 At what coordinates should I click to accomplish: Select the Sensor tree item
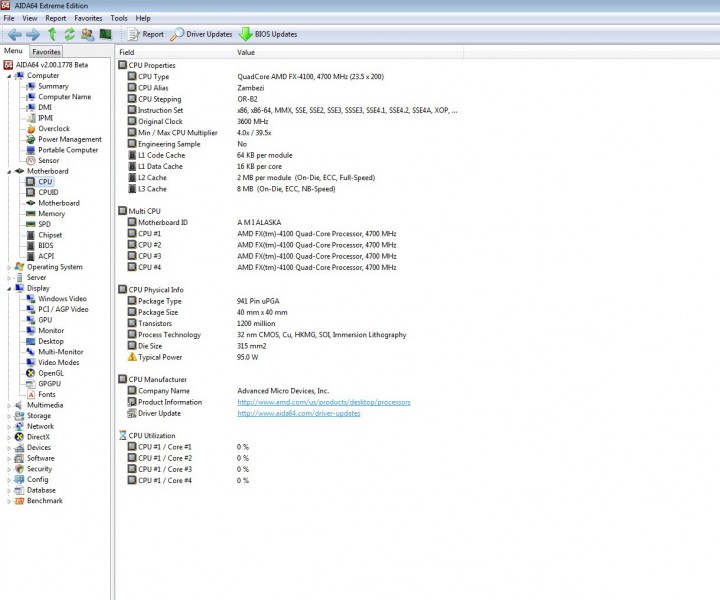click(x=48, y=160)
